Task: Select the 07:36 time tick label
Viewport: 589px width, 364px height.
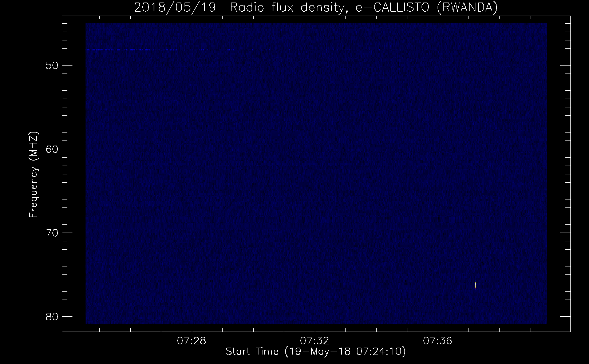Action: point(438,341)
